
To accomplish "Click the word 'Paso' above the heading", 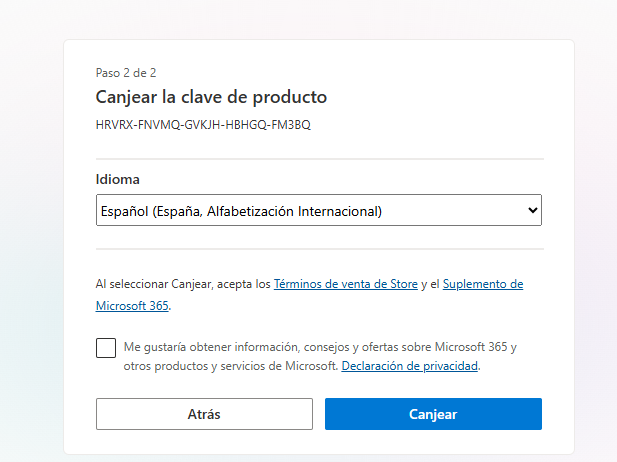I will (x=108, y=72).
